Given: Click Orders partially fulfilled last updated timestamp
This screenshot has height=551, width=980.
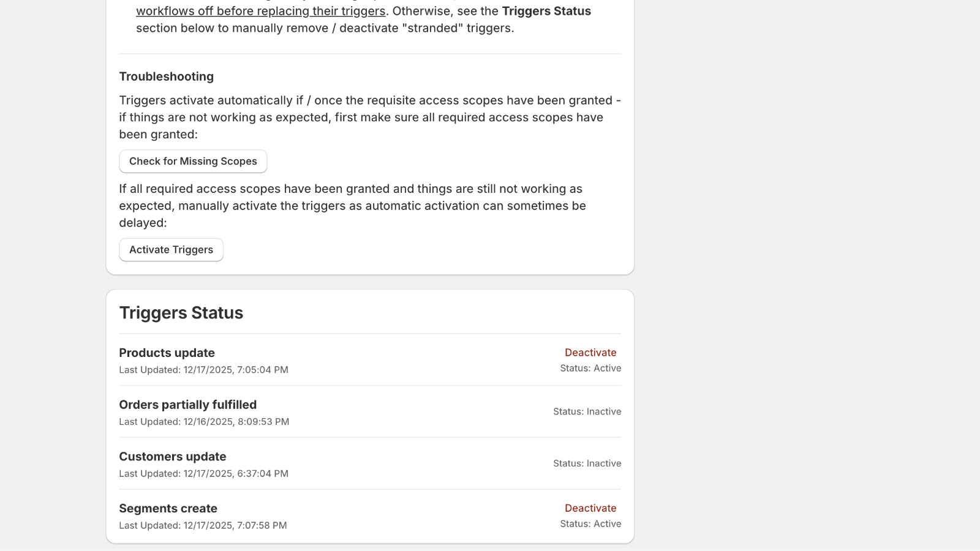Looking at the screenshot, I should pyautogui.click(x=203, y=421).
